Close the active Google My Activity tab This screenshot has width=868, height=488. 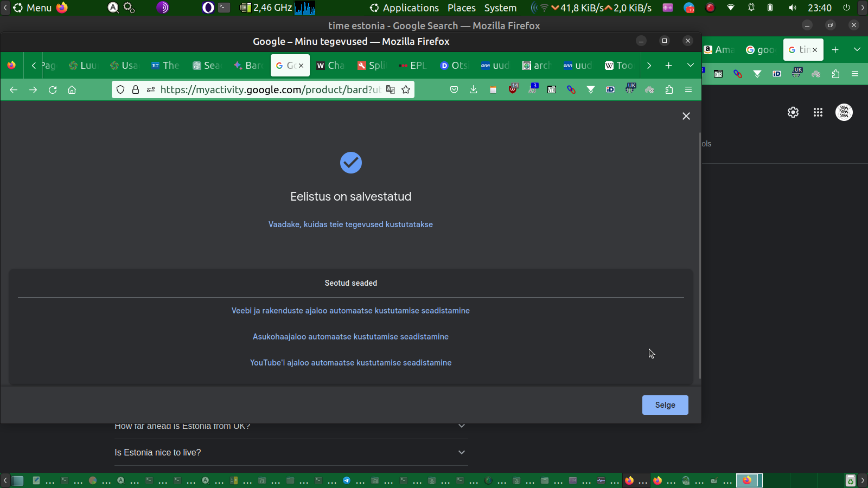pyautogui.click(x=301, y=66)
